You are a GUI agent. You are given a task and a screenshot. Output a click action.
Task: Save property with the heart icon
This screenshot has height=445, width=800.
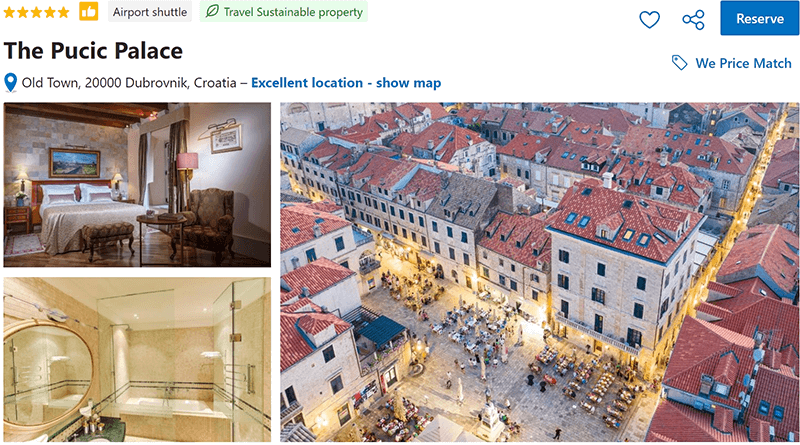pos(649,20)
